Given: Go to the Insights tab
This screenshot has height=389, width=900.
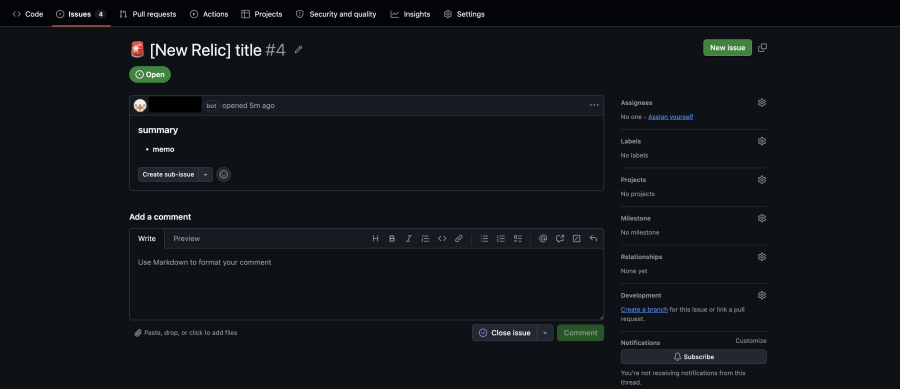Looking at the screenshot, I should (410, 14).
